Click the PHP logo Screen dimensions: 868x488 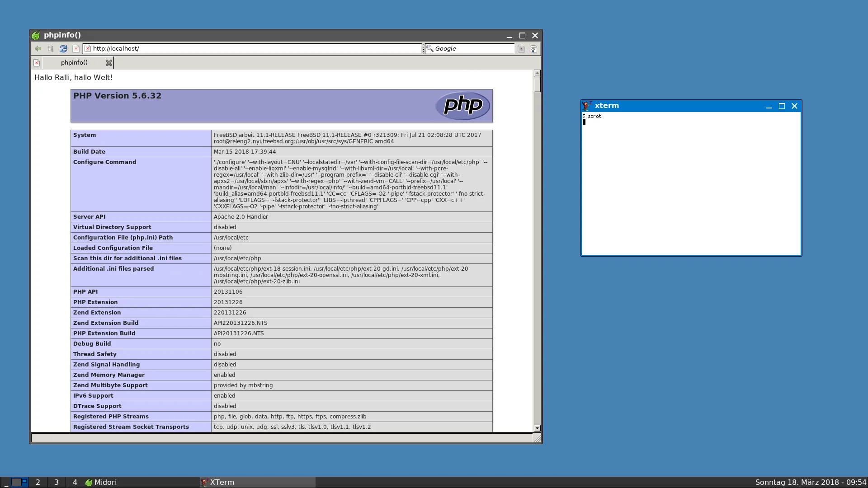[x=462, y=106]
